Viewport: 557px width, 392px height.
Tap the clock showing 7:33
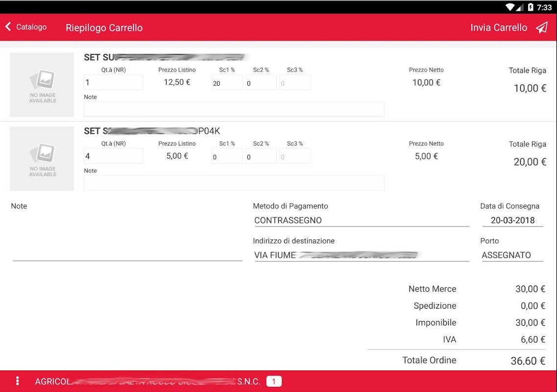544,7
